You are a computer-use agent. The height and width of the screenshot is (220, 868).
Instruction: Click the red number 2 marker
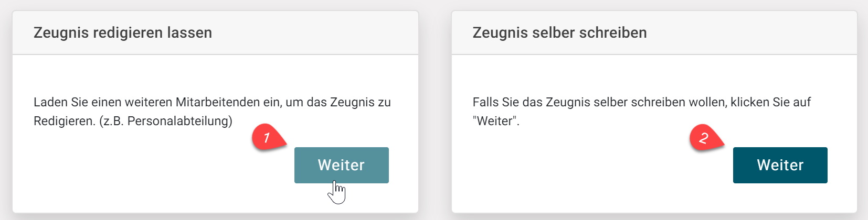coord(704,138)
